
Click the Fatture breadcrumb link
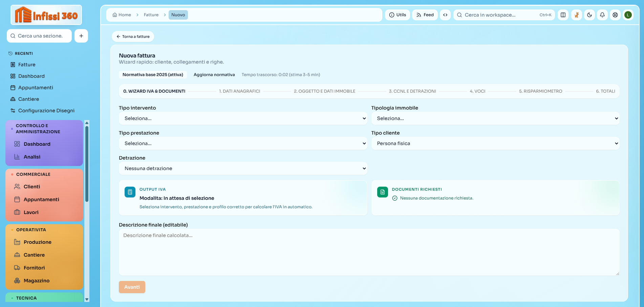(x=151, y=15)
